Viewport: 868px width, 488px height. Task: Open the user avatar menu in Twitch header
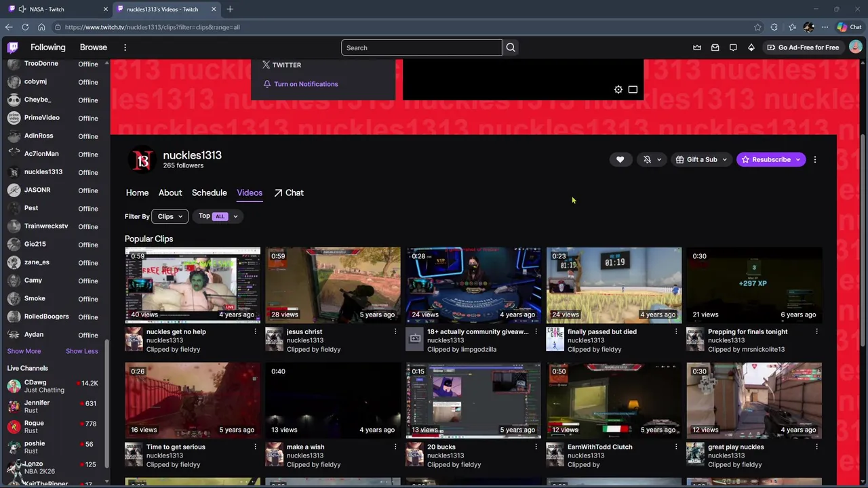coord(855,47)
